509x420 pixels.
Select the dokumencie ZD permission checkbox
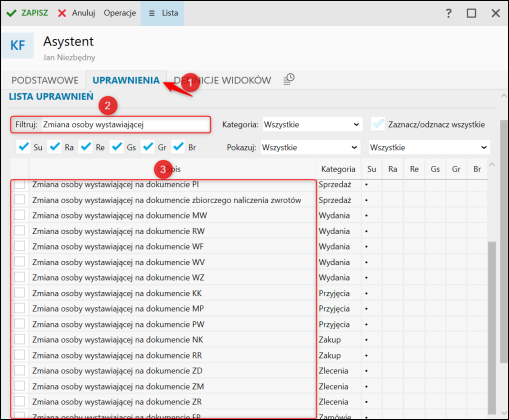(20, 370)
